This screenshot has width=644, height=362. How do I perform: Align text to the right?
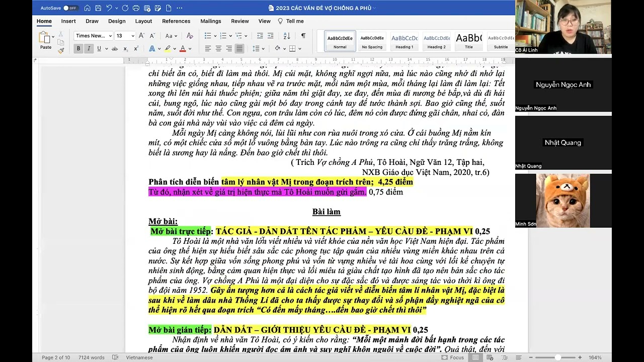(x=229, y=49)
